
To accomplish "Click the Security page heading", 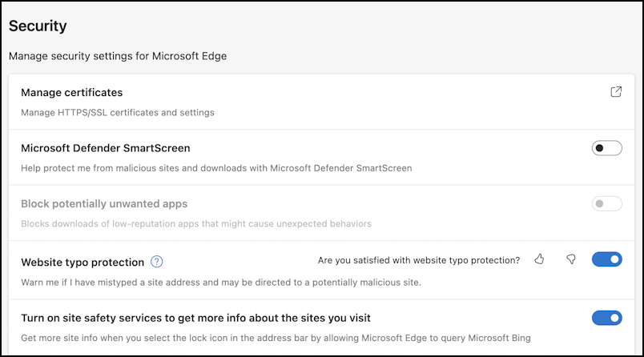I will tap(38, 26).
